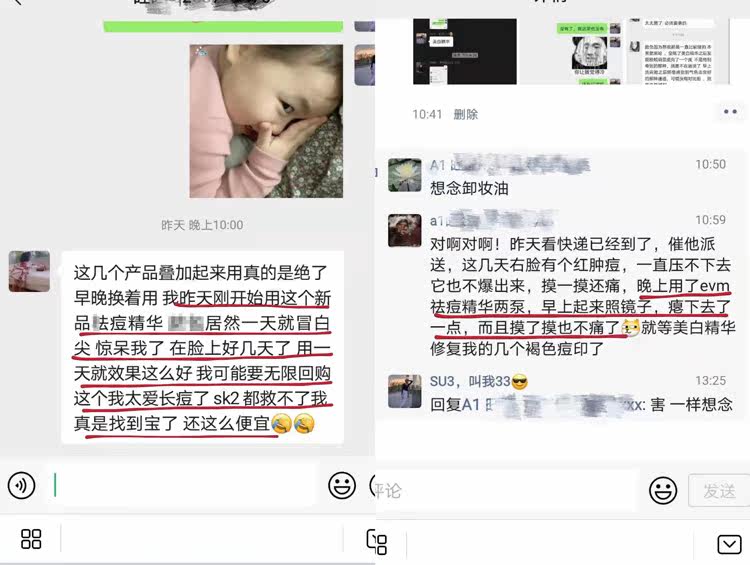This screenshot has height=565, width=750.
Task: Open the dark screenshot thumbnail at top
Action: point(464,51)
